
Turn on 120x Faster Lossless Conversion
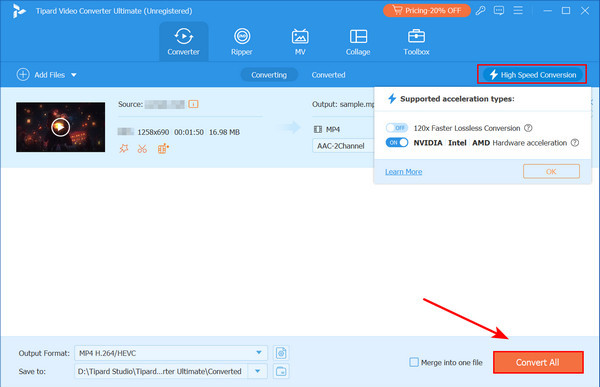[x=397, y=128]
